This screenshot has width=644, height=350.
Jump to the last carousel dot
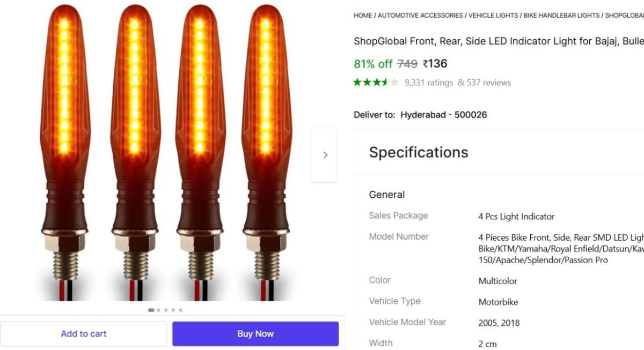(180, 310)
